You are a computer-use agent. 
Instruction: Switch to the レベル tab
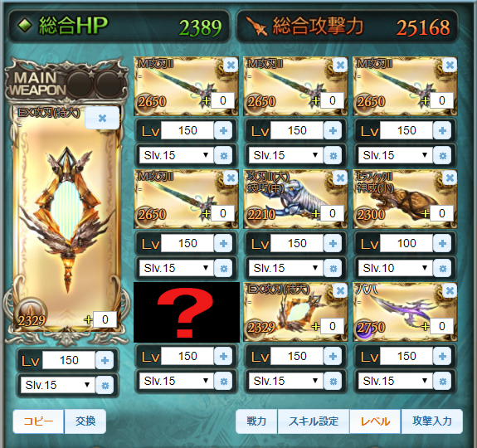[x=375, y=421]
